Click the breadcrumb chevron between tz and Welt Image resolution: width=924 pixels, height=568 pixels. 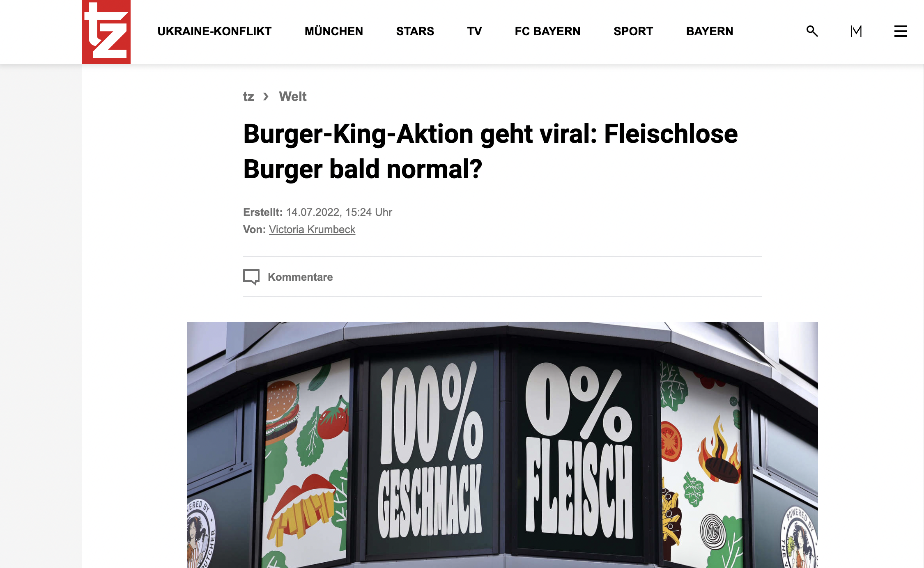point(266,96)
